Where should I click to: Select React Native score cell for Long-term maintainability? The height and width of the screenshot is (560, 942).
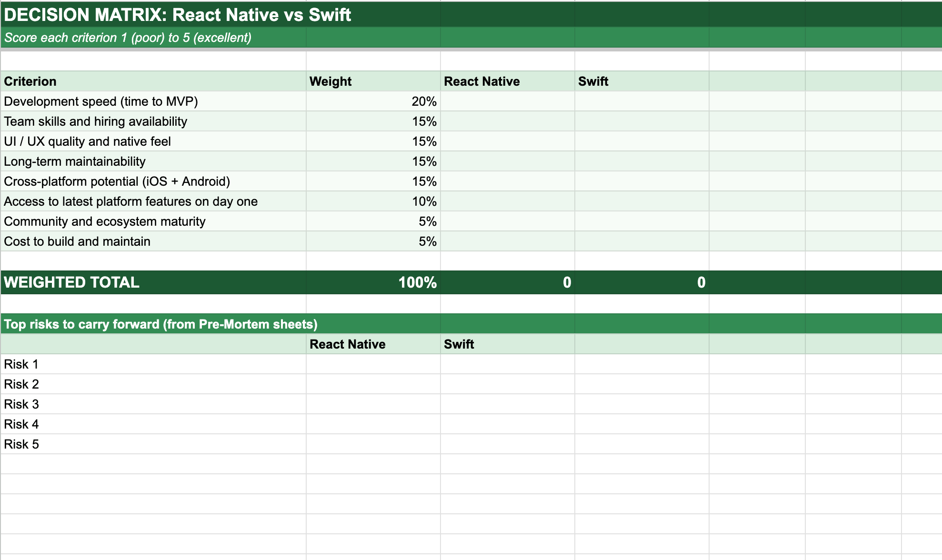[x=508, y=161]
